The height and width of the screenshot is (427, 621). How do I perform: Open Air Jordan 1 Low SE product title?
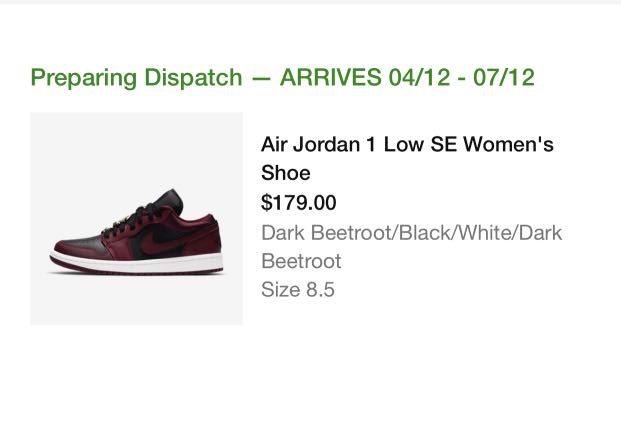407,158
